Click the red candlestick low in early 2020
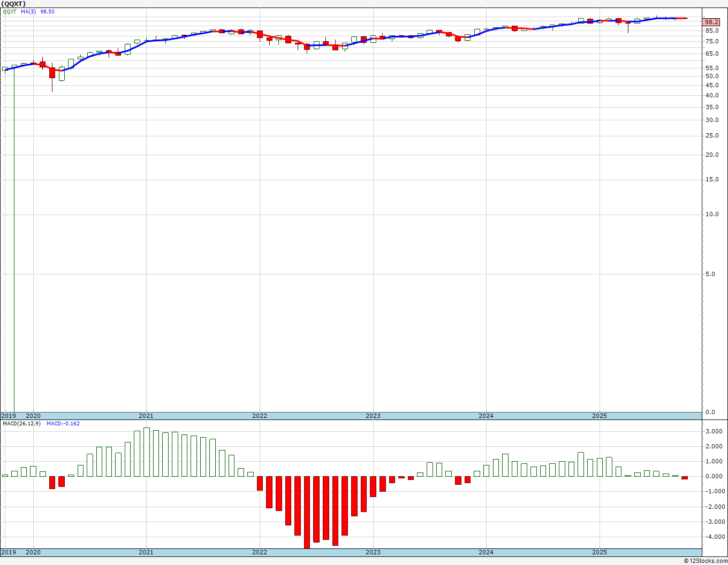This screenshot has width=728, height=565. (52, 73)
